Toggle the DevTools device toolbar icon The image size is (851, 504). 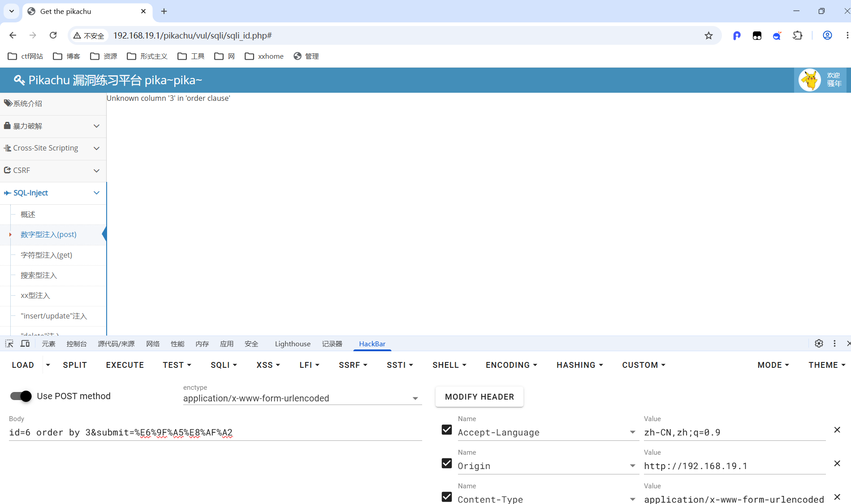coord(25,344)
